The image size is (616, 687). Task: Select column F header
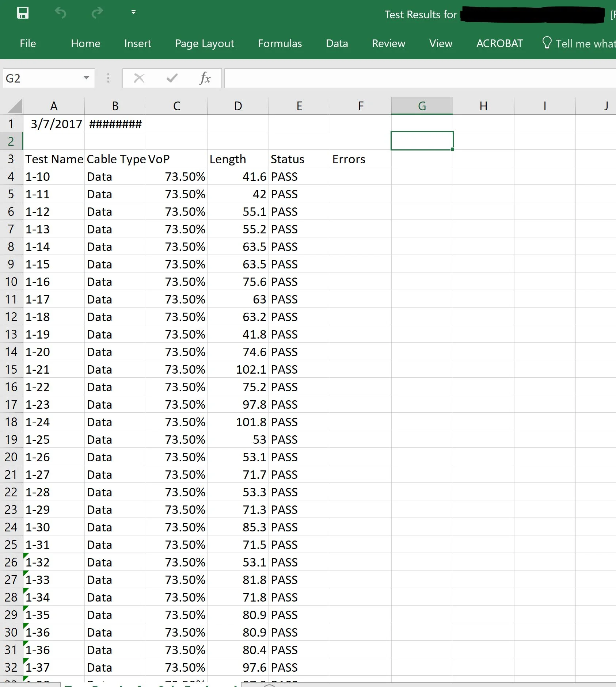pyautogui.click(x=361, y=106)
